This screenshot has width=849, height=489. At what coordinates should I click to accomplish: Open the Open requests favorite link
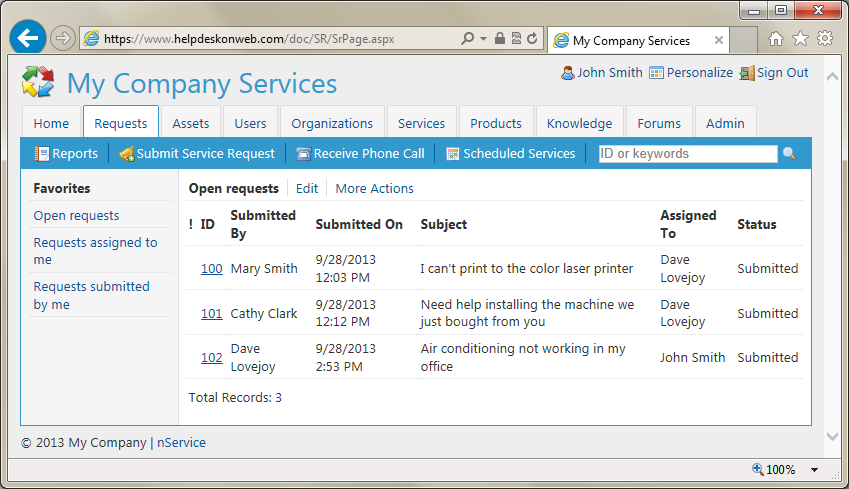tap(76, 216)
